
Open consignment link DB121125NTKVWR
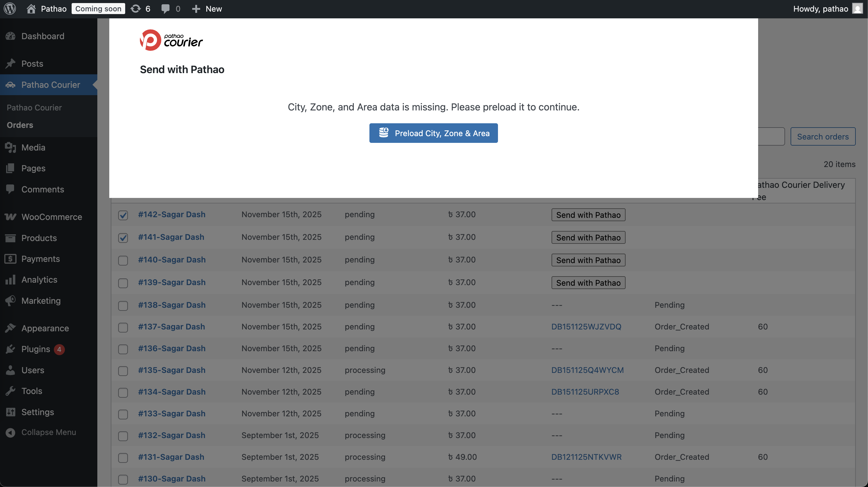[586, 457]
